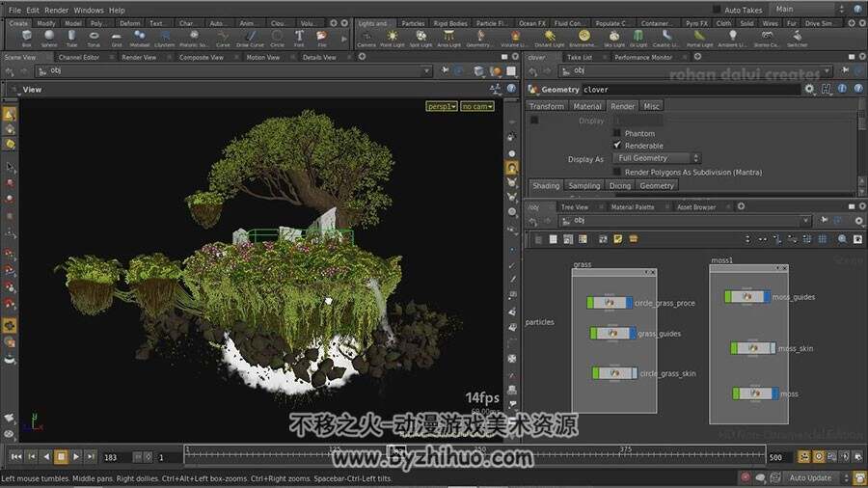This screenshot has width=868, height=488.
Task: Expand the scene view obj path dropdown
Action: coord(426,70)
